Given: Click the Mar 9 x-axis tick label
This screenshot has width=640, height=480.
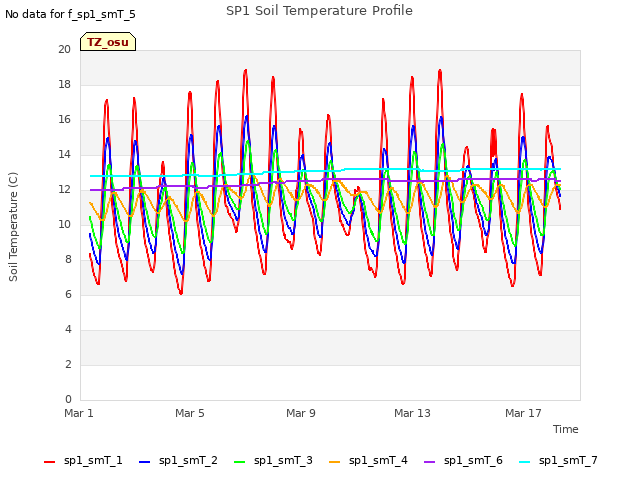Looking at the screenshot, I should 301,413.
